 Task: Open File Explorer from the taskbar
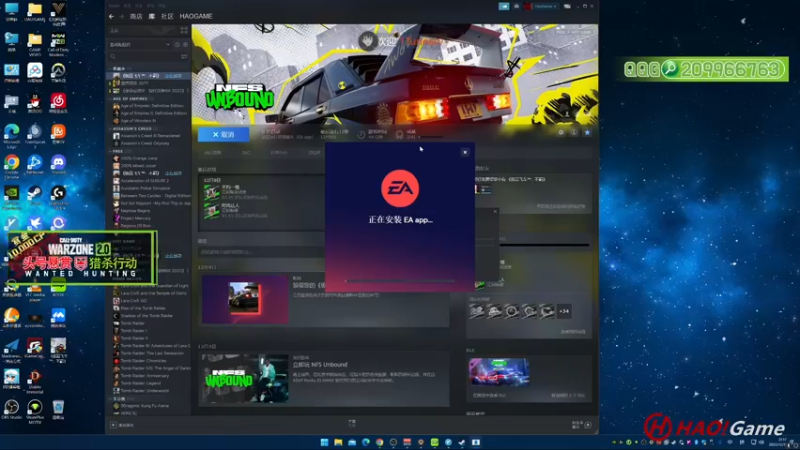[x=338, y=442]
